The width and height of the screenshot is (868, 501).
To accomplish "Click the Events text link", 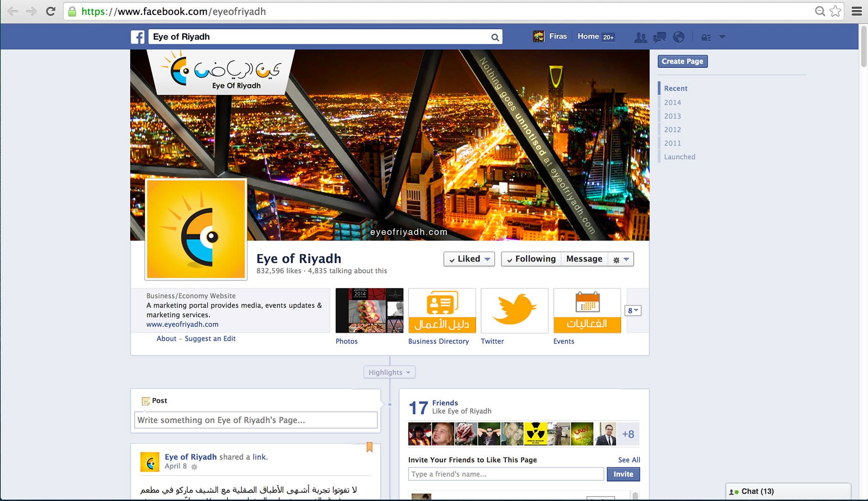I will 563,342.
